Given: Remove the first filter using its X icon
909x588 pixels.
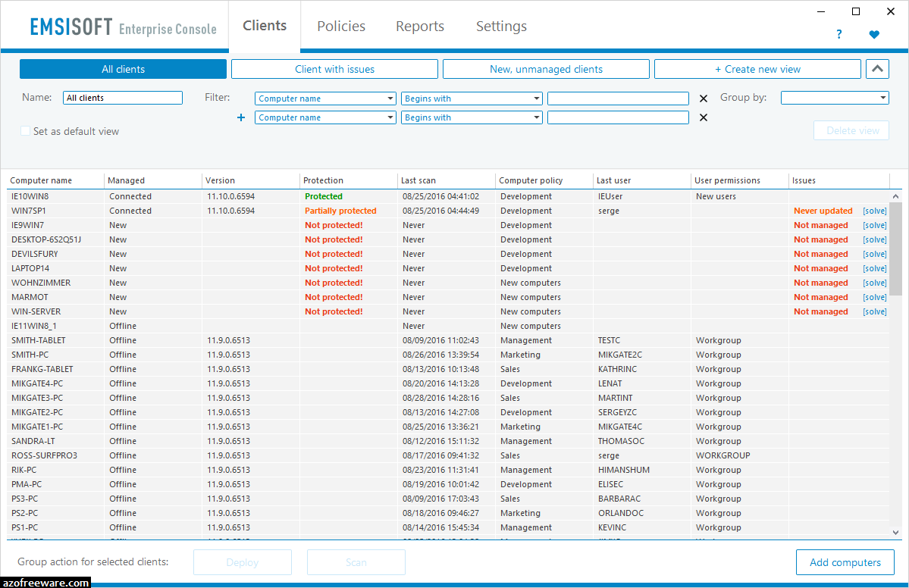Looking at the screenshot, I should coord(703,98).
